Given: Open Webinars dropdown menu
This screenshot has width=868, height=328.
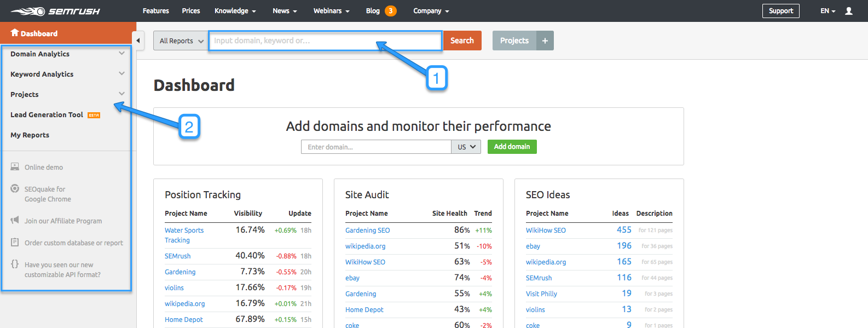Looking at the screenshot, I should coord(331,11).
